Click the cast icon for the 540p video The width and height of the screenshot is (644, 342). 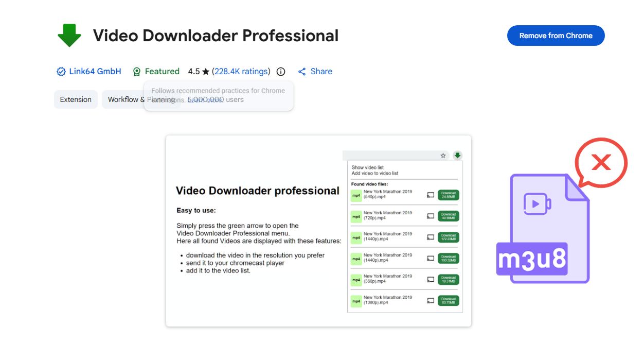[x=431, y=195]
